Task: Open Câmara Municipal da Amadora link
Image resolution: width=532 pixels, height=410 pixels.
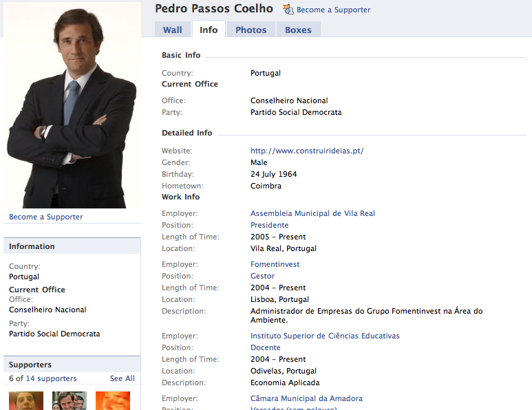Action: [x=306, y=399]
